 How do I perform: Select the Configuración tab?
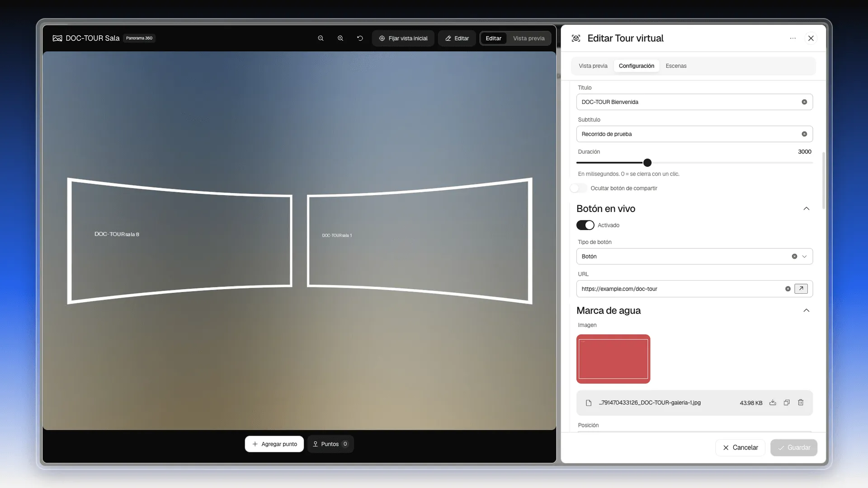(x=637, y=66)
